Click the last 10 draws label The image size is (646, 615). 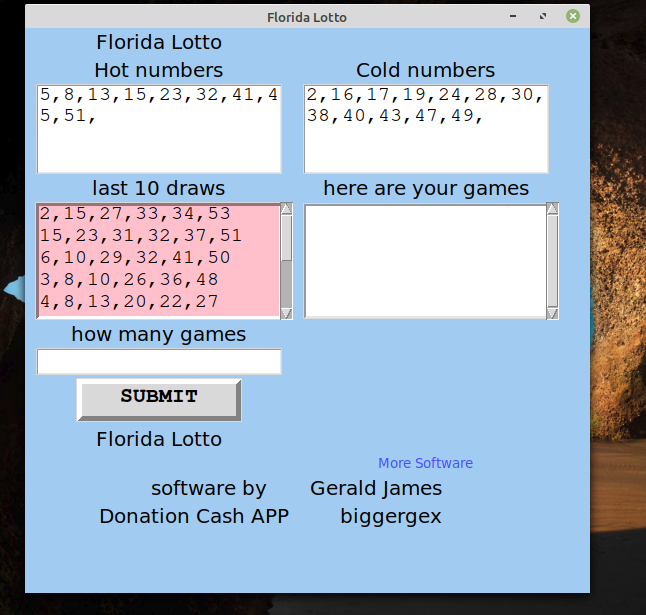[159, 188]
